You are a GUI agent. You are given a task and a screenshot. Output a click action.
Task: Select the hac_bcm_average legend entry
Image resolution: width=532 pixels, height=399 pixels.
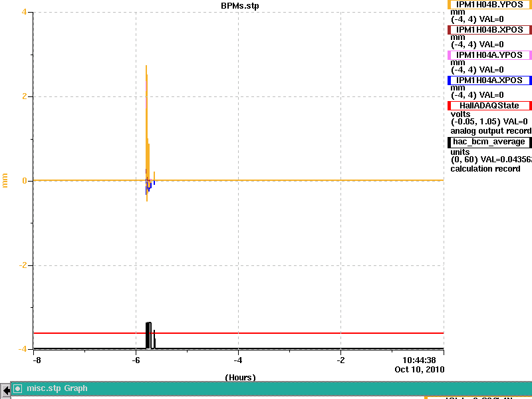pyautogui.click(x=489, y=142)
